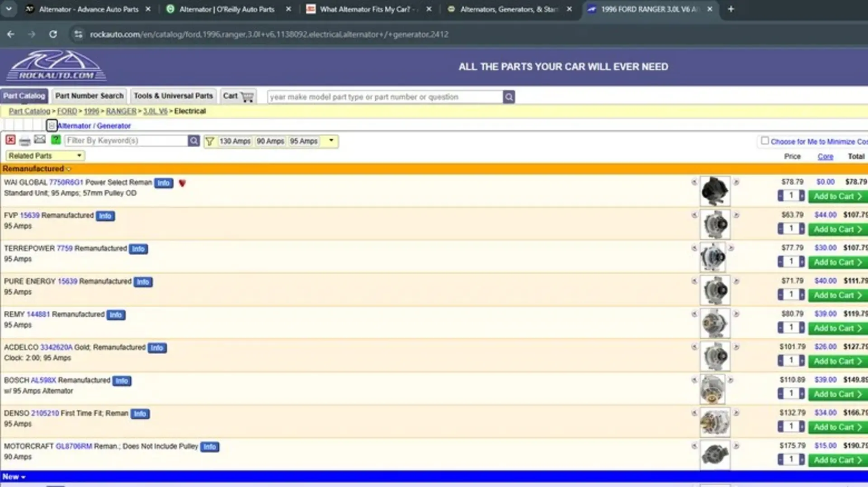Open Info for FVP 15639
The width and height of the screenshot is (868, 487).
click(105, 216)
